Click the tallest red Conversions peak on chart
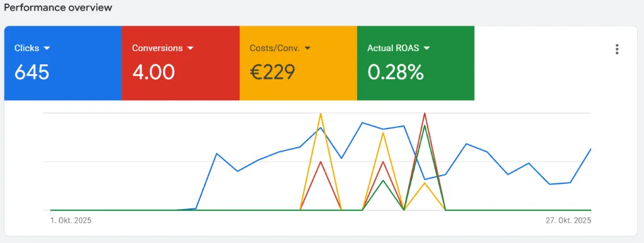 pyautogui.click(x=425, y=113)
